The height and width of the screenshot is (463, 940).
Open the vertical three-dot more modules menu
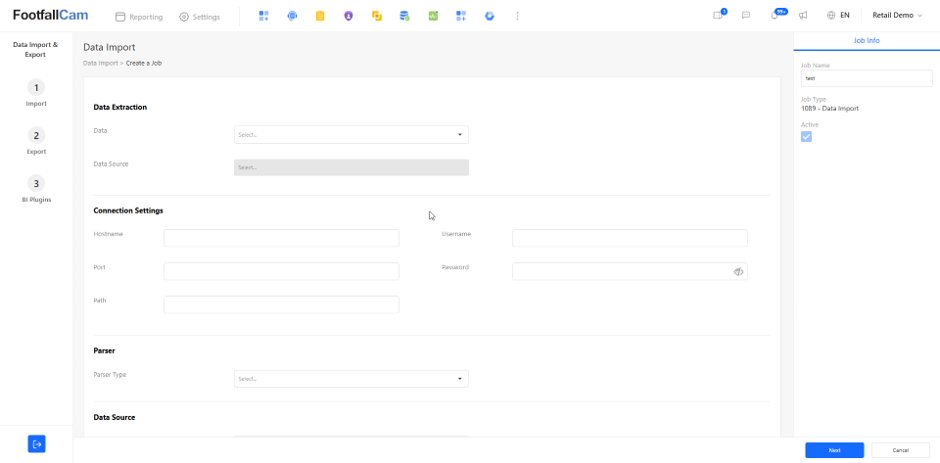(517, 16)
